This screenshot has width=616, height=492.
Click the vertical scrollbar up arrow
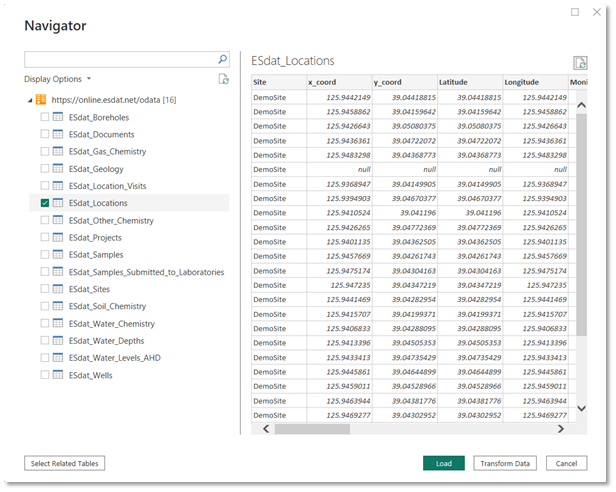pos(581,105)
